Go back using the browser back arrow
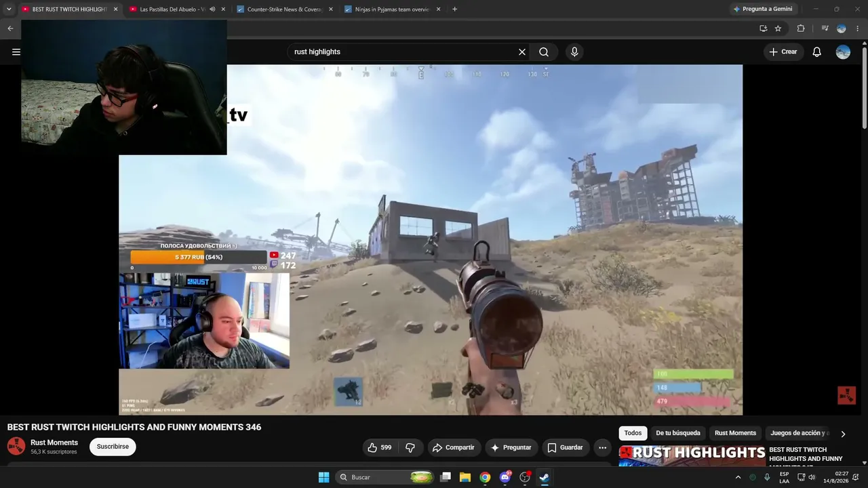The image size is (868, 488). click(10, 28)
